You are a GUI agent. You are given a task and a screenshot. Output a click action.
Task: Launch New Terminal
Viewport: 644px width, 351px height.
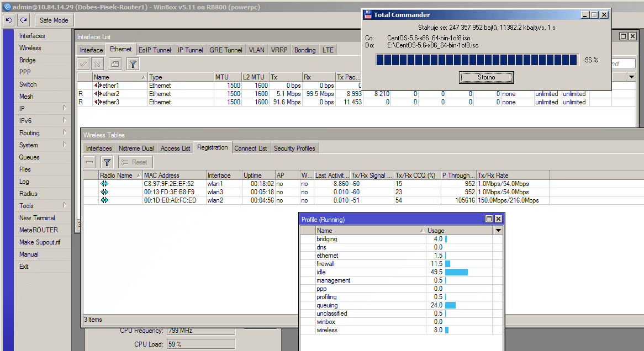[37, 218]
